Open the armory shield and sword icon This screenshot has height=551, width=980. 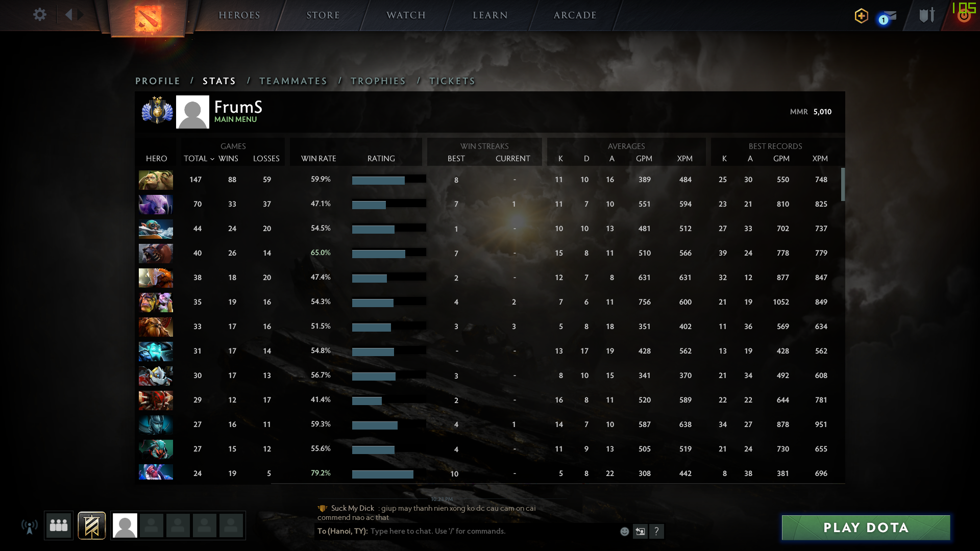pyautogui.click(x=926, y=15)
